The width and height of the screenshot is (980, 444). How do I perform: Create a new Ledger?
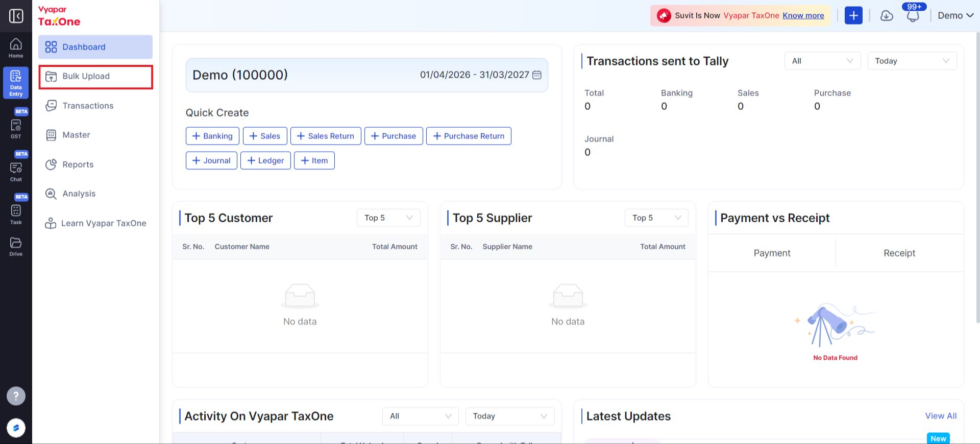tap(265, 160)
